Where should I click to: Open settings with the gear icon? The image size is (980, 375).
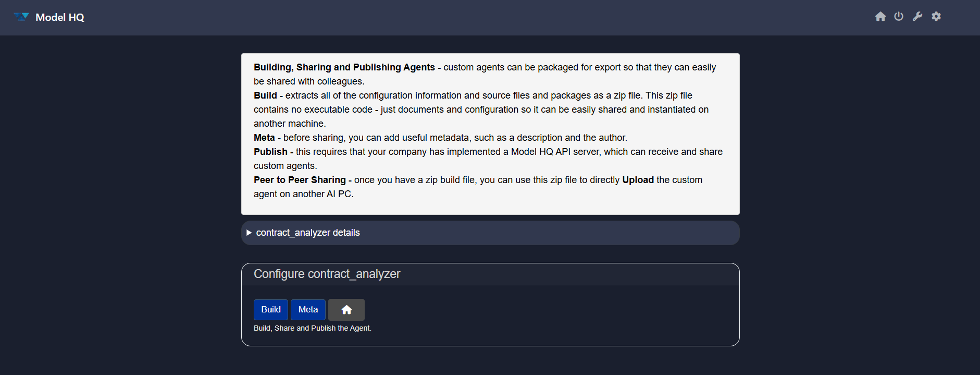[936, 17]
